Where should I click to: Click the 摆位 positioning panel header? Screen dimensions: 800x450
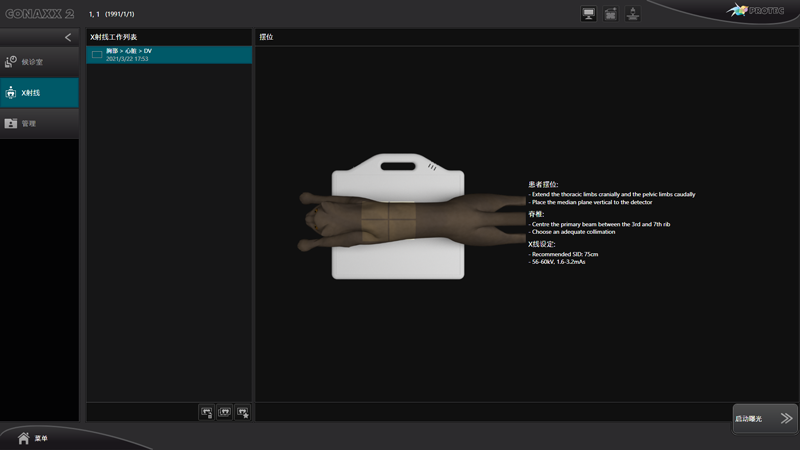coord(267,37)
